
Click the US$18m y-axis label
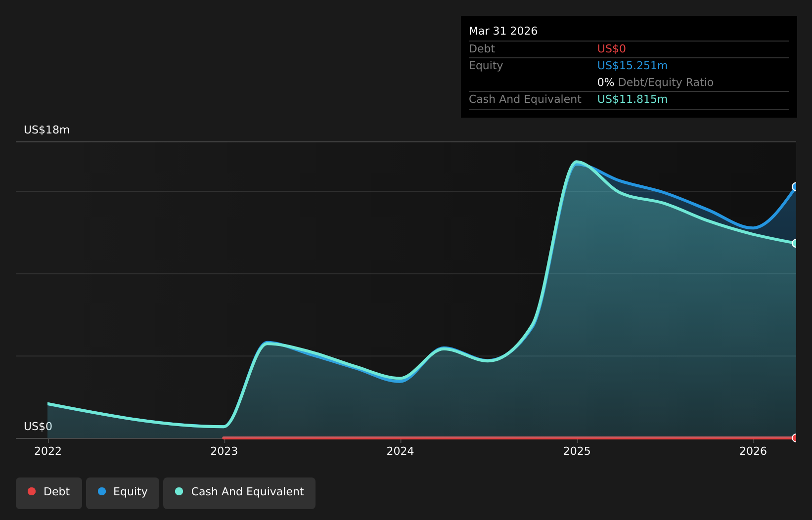coord(47,130)
